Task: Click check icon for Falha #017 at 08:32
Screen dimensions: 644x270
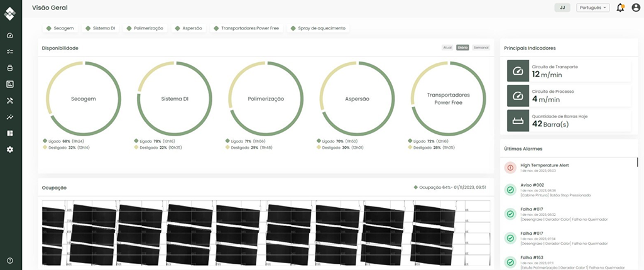Action: [510, 213]
